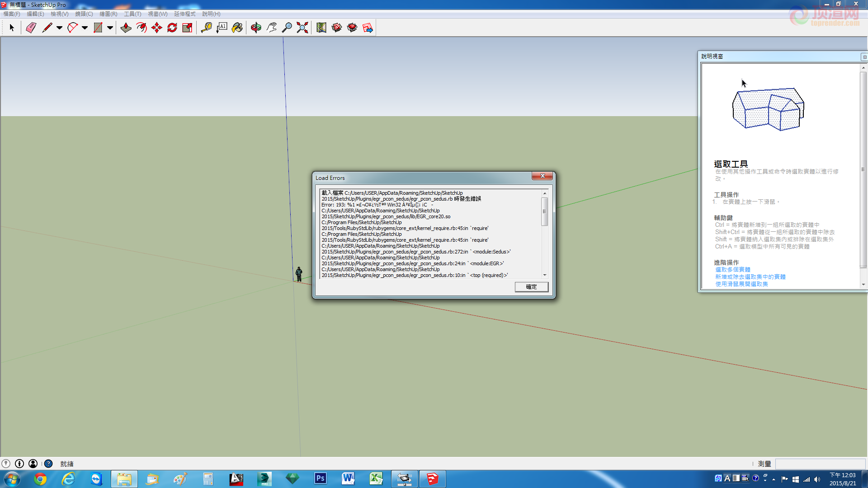The height and width of the screenshot is (488, 868).
Task: Open the 檢視(V) menu
Action: tap(60, 14)
